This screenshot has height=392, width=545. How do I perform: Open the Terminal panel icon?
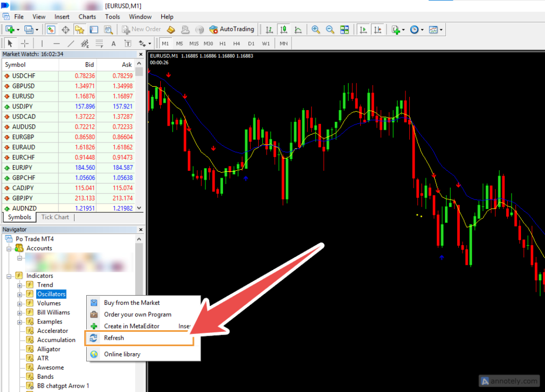point(94,29)
